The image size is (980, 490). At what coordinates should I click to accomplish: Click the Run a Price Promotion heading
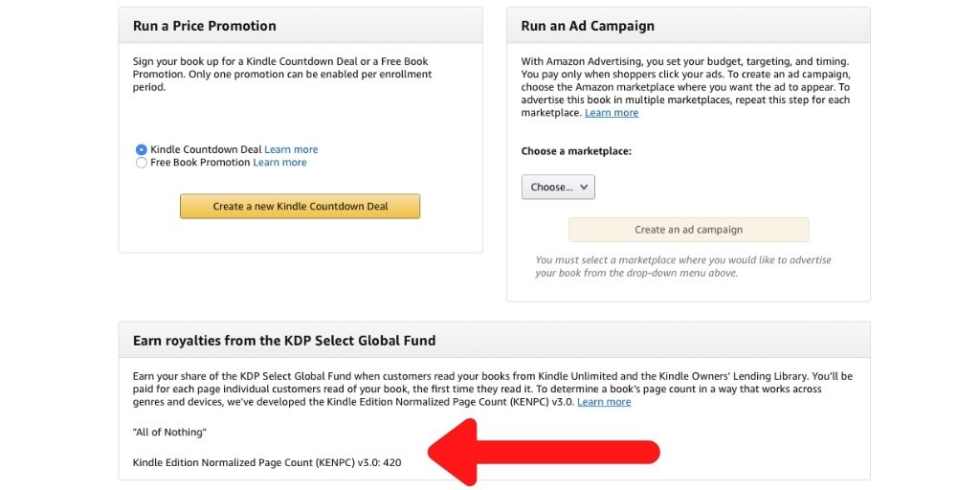click(205, 26)
